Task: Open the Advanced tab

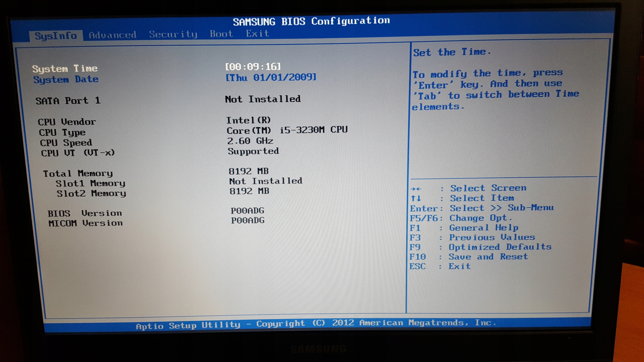Action: [112, 35]
